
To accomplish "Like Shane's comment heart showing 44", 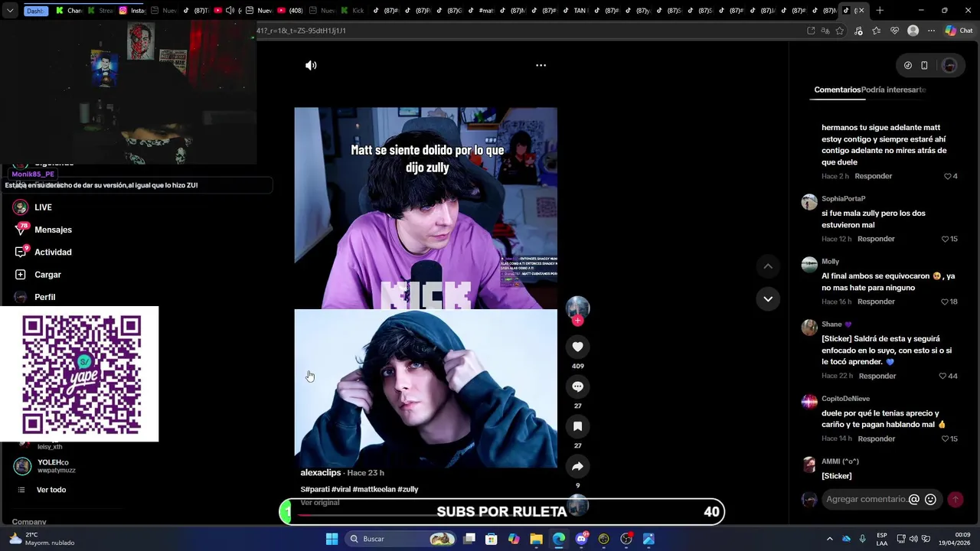I will point(943,376).
